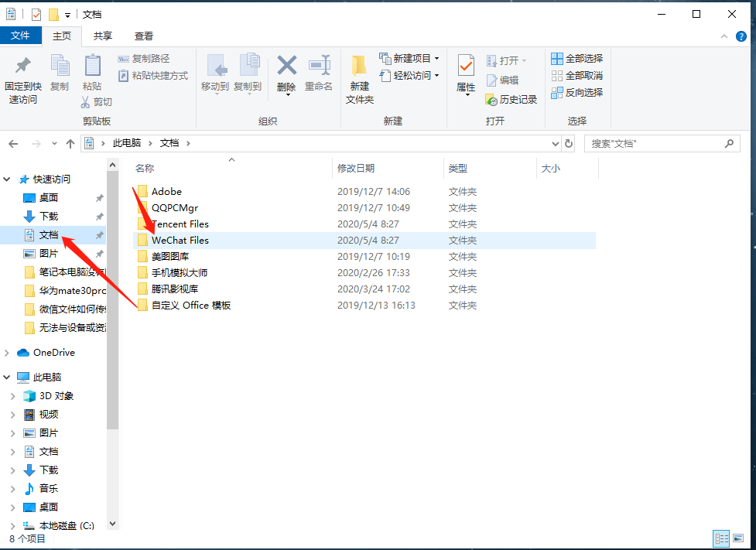Switch to the 查看 (View) tab
756x550 pixels.
point(143,35)
